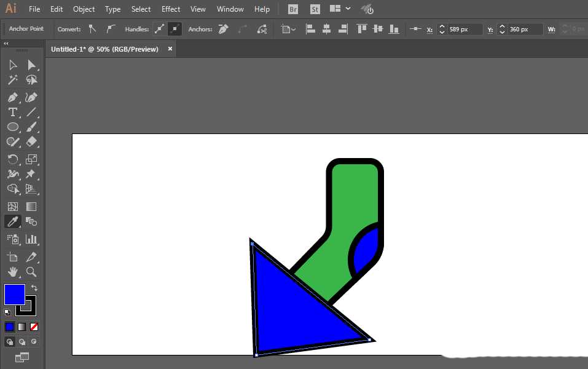Screen dimensions: 588x369
Task: Click the GPU Performance icon
Action: click(367, 9)
